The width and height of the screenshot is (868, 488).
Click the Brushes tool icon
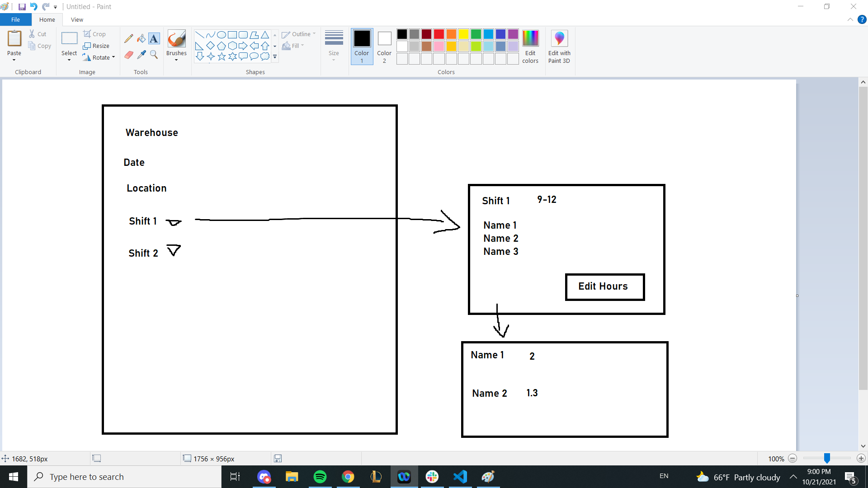pyautogui.click(x=176, y=39)
